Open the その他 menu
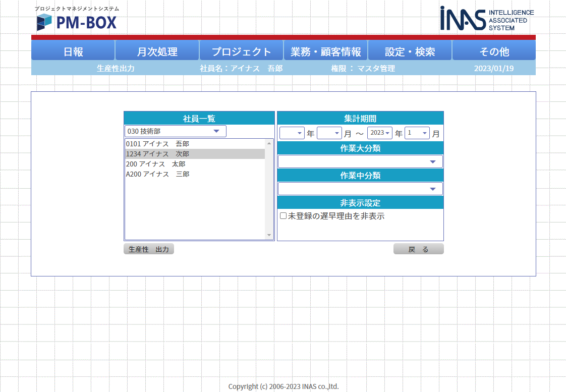Viewport: 566px width, 392px height. [x=494, y=51]
